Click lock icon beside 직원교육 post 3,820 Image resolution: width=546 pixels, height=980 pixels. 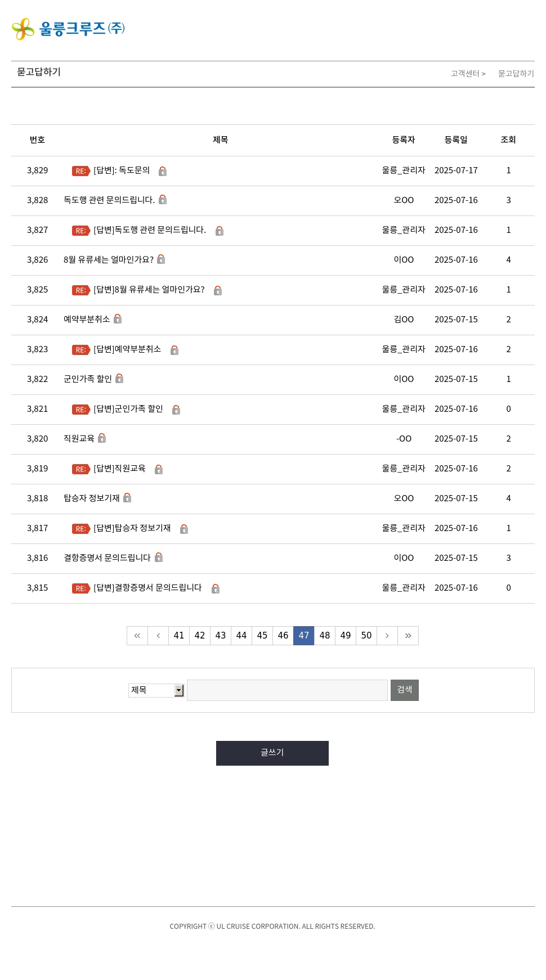pos(102,438)
